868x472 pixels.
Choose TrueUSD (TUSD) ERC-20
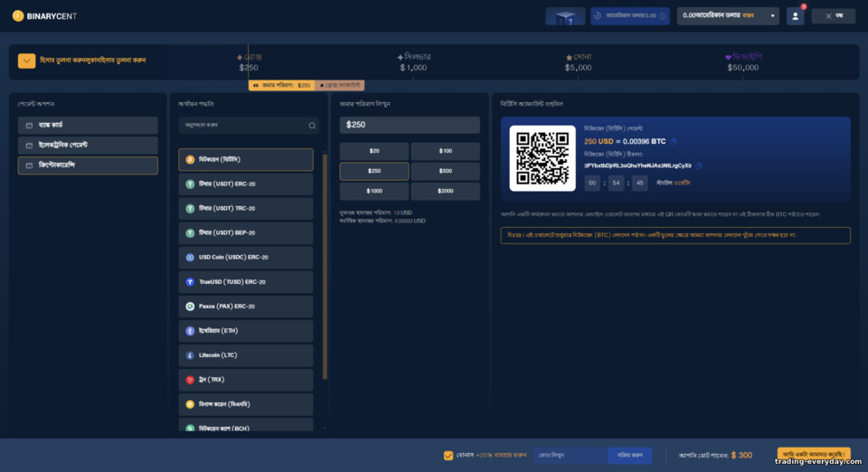click(x=246, y=281)
